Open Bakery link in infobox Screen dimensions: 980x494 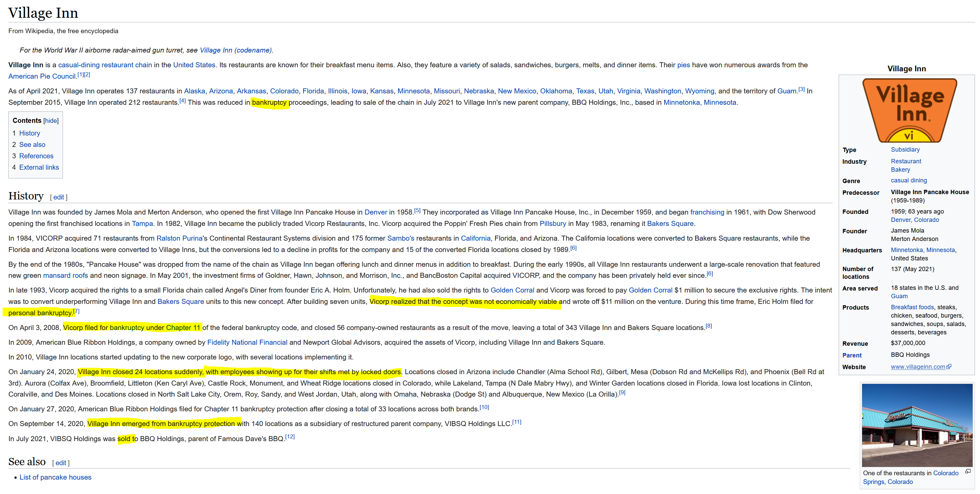point(901,170)
